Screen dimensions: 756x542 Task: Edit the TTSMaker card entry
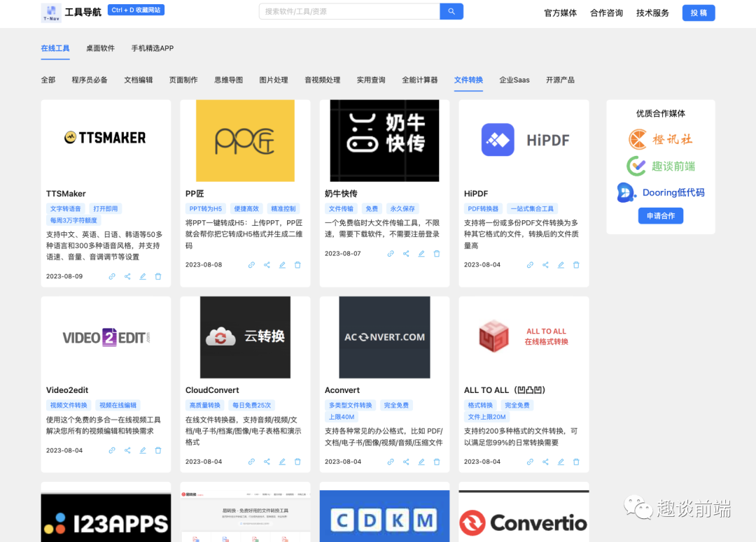pos(143,276)
